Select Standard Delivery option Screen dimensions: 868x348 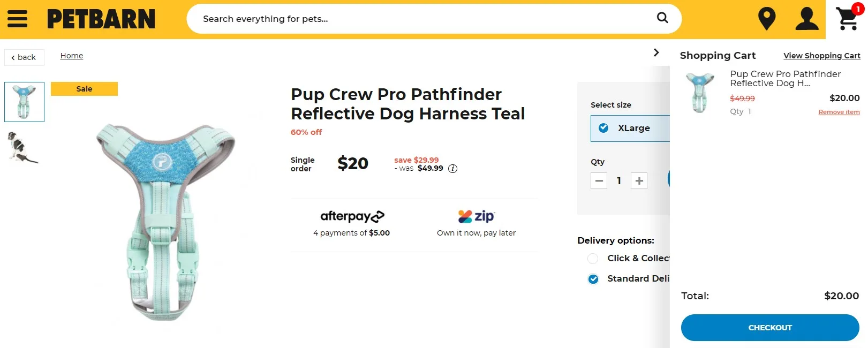click(x=593, y=279)
